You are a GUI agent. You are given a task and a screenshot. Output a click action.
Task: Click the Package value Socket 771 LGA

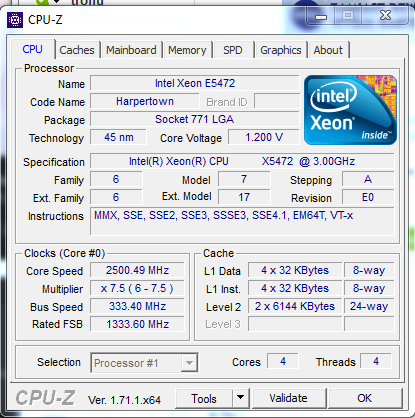point(195,119)
